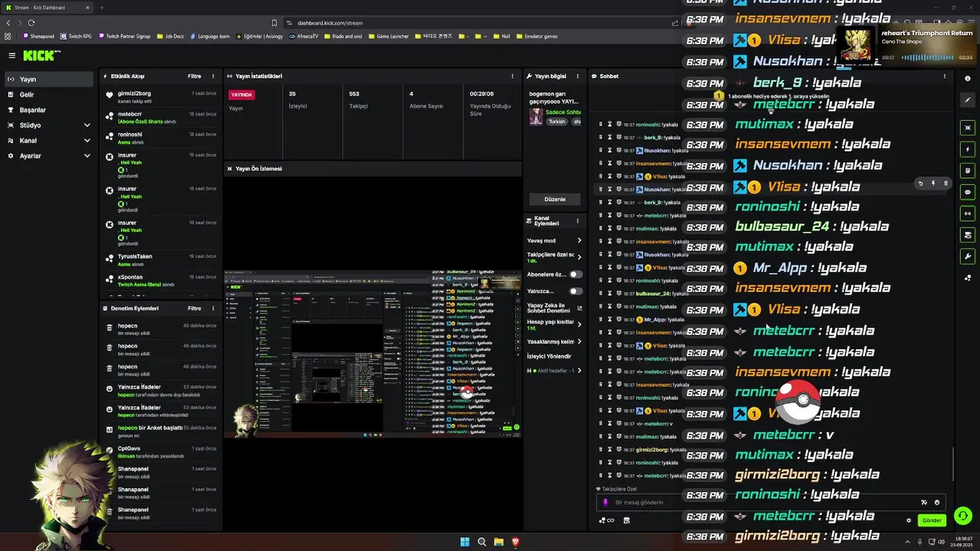980x551 pixels.
Task: Toggle the channel actions widget icon in the right toolbar
Action: pos(968,235)
